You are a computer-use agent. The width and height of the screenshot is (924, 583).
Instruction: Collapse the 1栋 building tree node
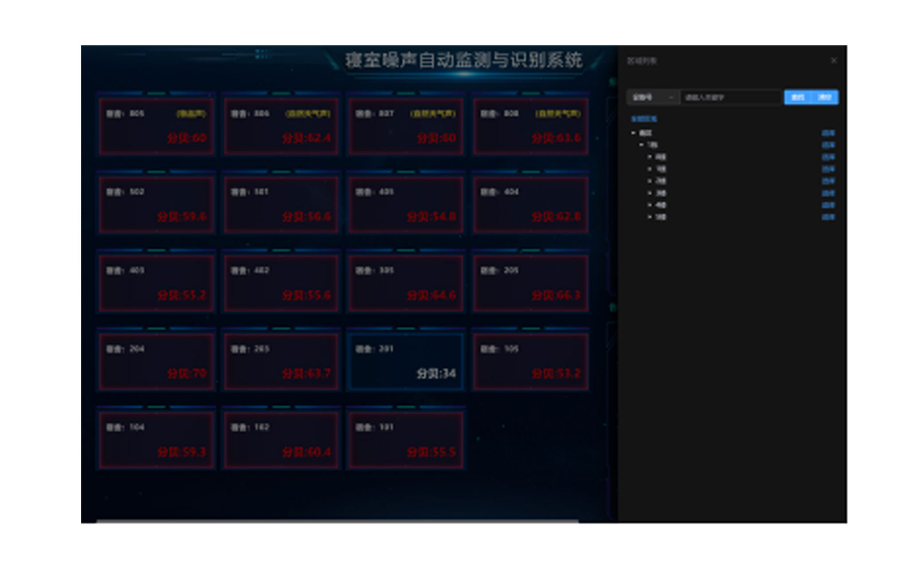point(641,145)
